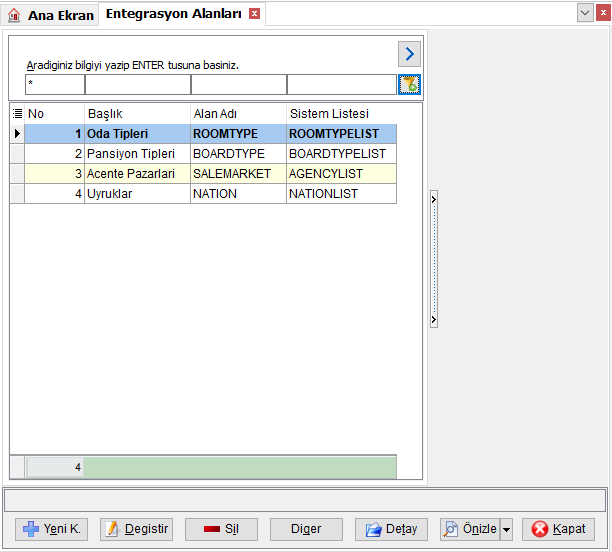This screenshot has height=552, width=612.
Task: Click the row selector beside Uyruklar
Action: tap(17, 194)
